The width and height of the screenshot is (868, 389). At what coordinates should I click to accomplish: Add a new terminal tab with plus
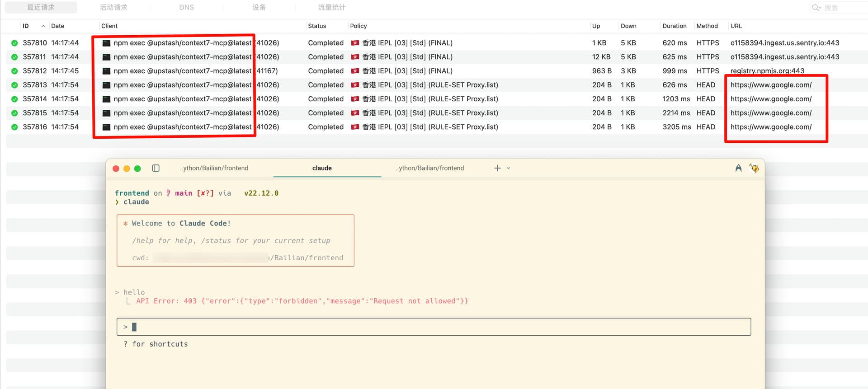497,168
